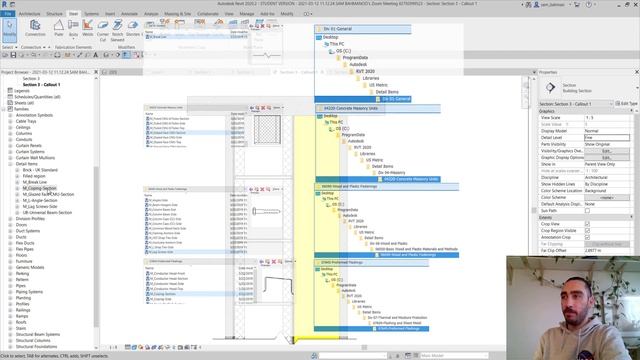640x360 pixels.
Task: Click the Text (A) icon in quick access toolbar
Action: 96,55
